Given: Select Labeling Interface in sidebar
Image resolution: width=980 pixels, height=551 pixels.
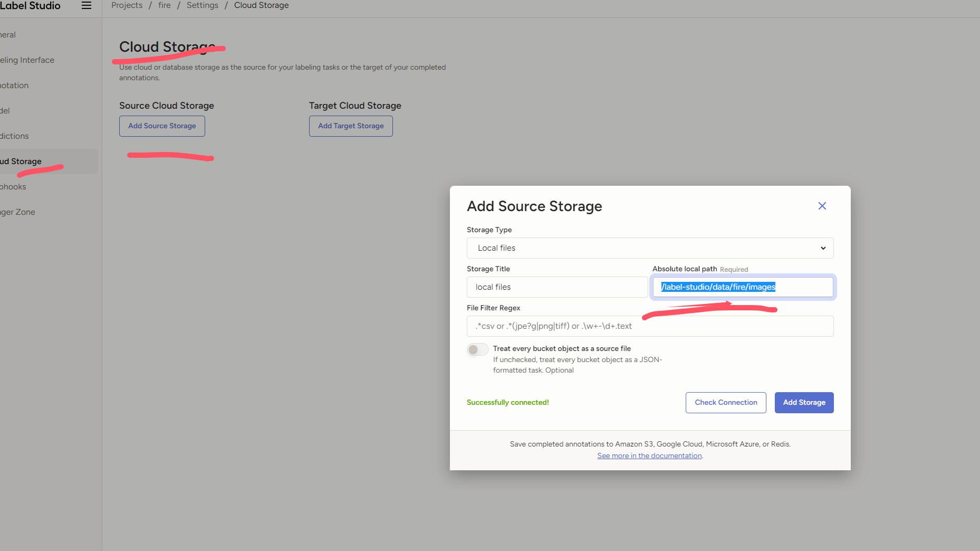Looking at the screenshot, I should tap(27, 60).
